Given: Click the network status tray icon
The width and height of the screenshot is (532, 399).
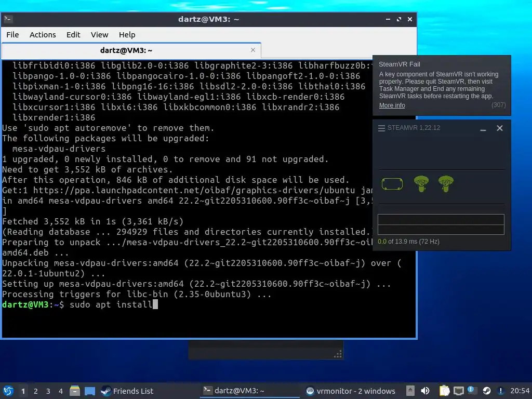Looking at the screenshot, I should pyautogui.click(x=458, y=391).
